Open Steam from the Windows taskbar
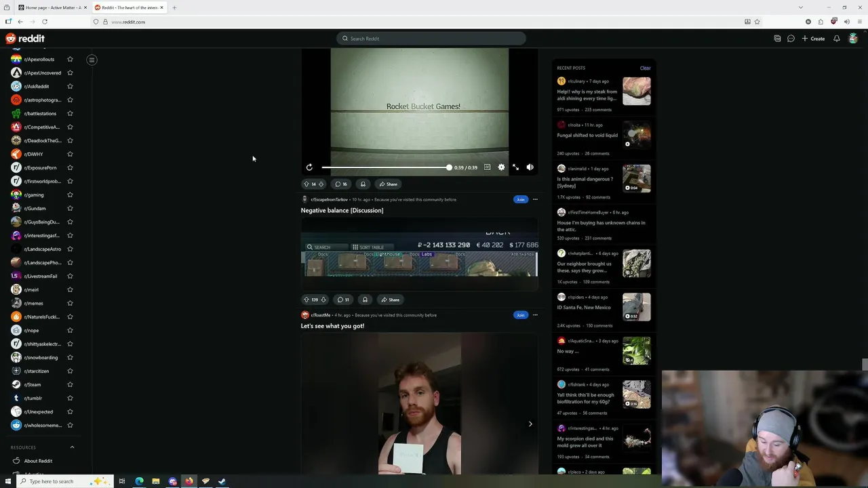868x488 pixels. click(x=222, y=481)
